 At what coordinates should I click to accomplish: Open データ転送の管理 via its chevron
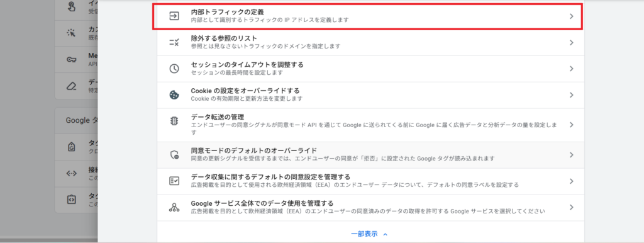click(x=571, y=125)
